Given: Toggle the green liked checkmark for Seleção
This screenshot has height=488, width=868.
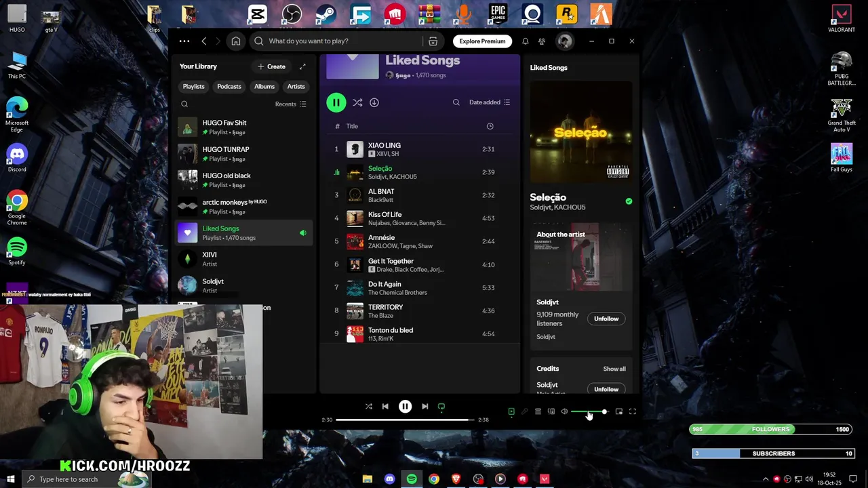Looking at the screenshot, I should point(629,201).
